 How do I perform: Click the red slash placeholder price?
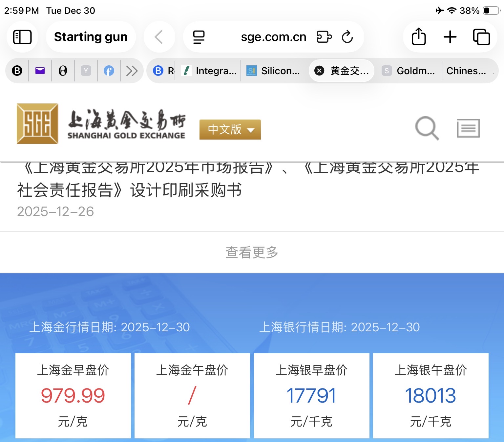(192, 395)
